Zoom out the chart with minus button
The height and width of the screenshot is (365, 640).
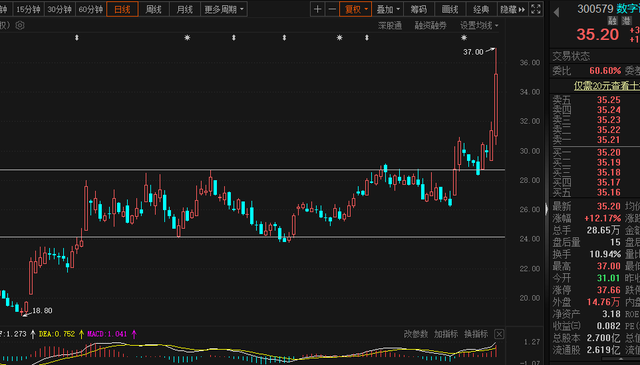coord(332,9)
